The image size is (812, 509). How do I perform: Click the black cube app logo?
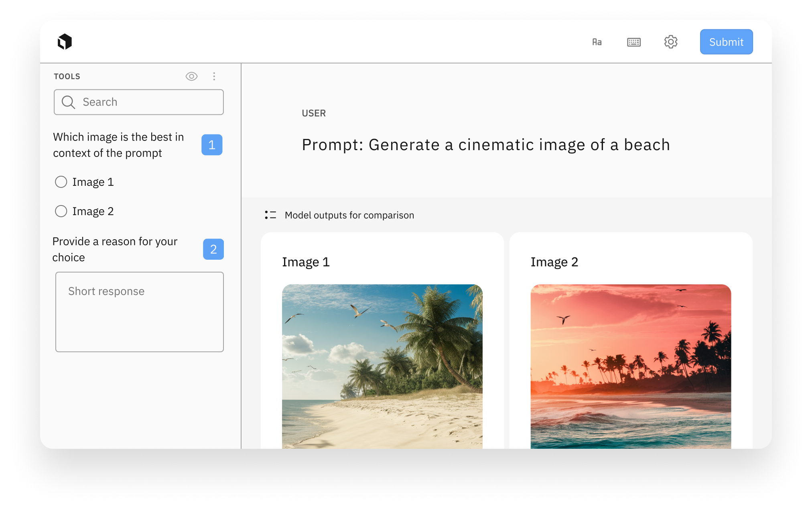65,42
